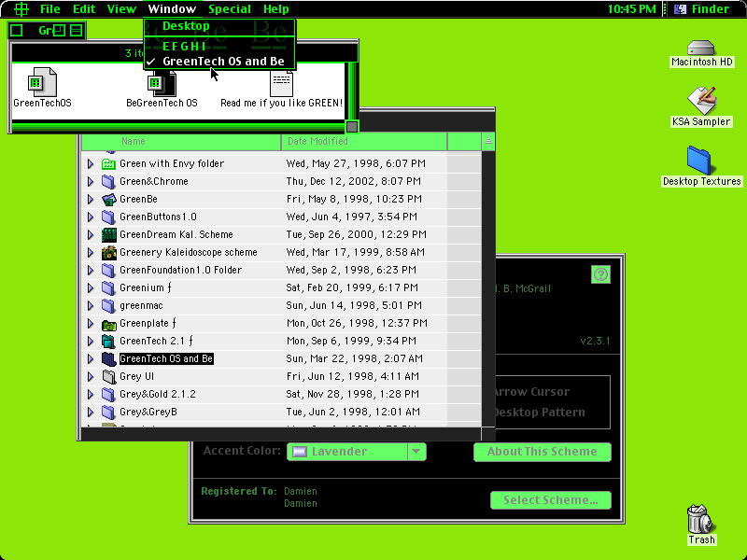Click the GreenDream Kal. Scheme icon

(x=108, y=235)
